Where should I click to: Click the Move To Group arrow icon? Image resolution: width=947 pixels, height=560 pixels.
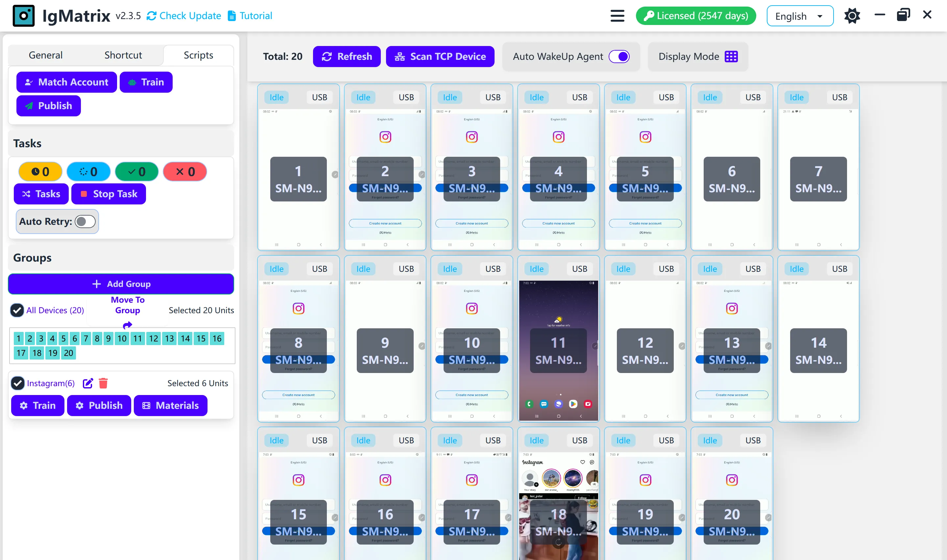pyautogui.click(x=127, y=325)
